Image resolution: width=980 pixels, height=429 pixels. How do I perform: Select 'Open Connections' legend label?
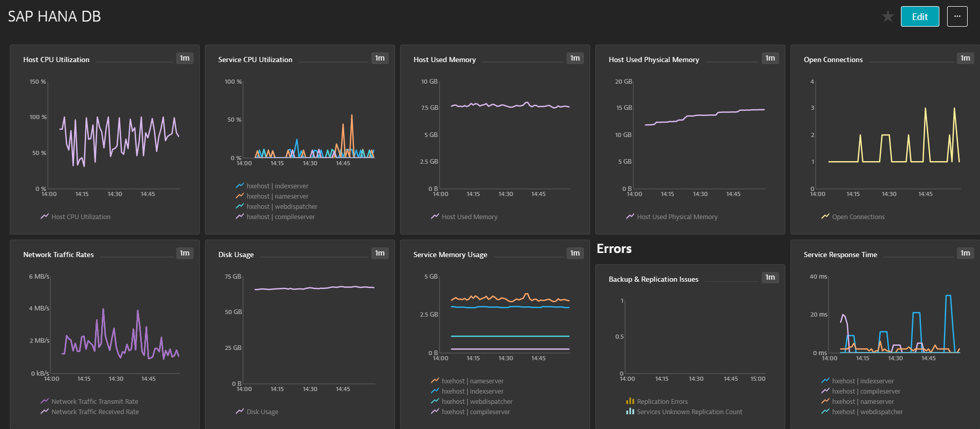point(858,217)
